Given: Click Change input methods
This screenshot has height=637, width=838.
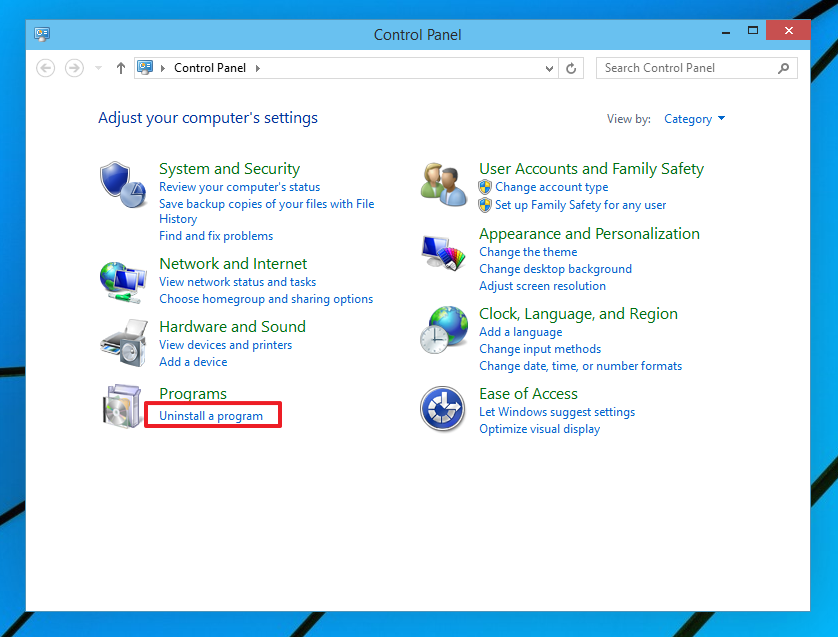Looking at the screenshot, I should (540, 349).
